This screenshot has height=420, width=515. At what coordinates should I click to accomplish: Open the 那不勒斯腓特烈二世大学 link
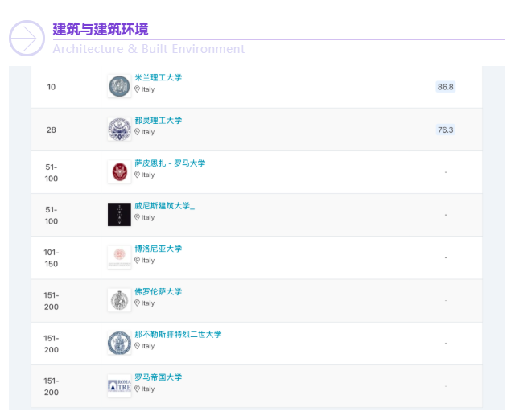tap(178, 334)
